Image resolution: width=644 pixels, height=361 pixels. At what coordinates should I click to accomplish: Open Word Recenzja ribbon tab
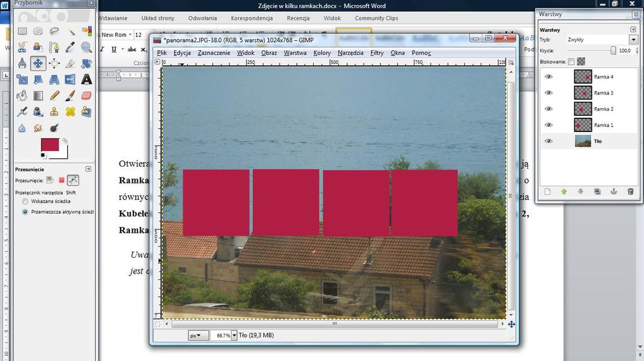point(298,18)
